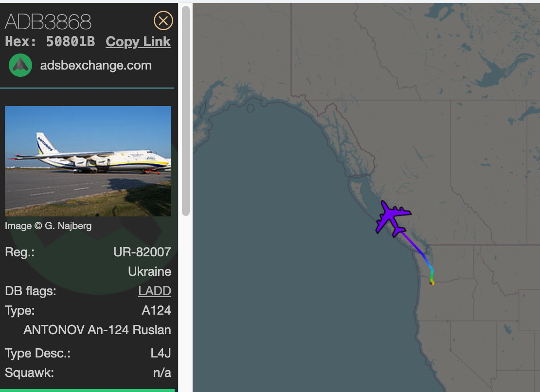The image size is (540, 392).
Task: Click the Copy Link link
Action: coord(138,42)
